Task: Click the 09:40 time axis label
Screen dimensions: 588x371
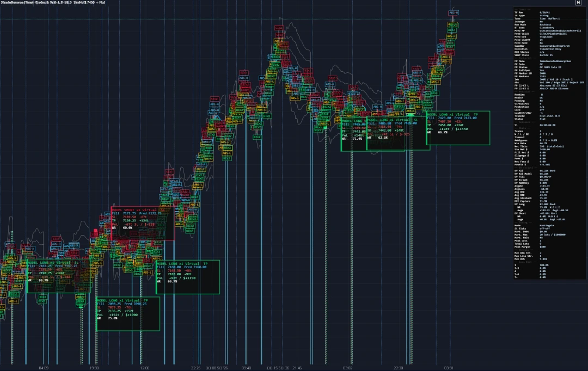Action: pos(246,368)
